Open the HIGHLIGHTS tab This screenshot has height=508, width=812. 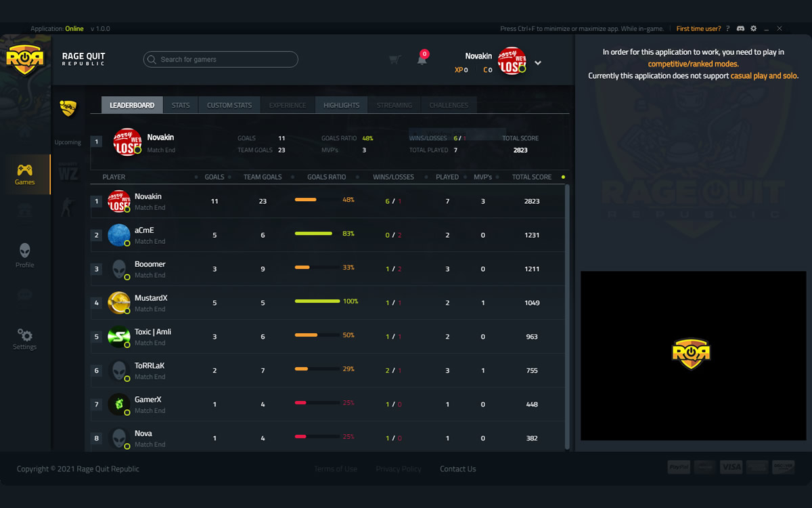point(341,105)
